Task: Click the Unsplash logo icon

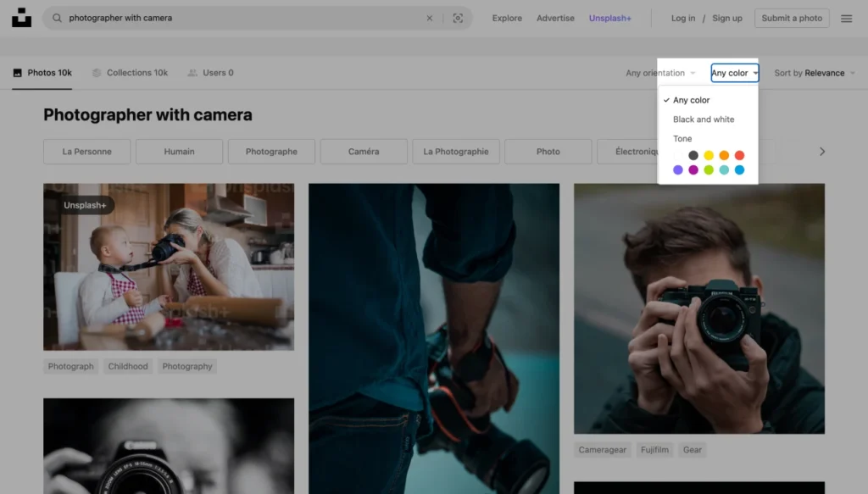Action: [21, 17]
